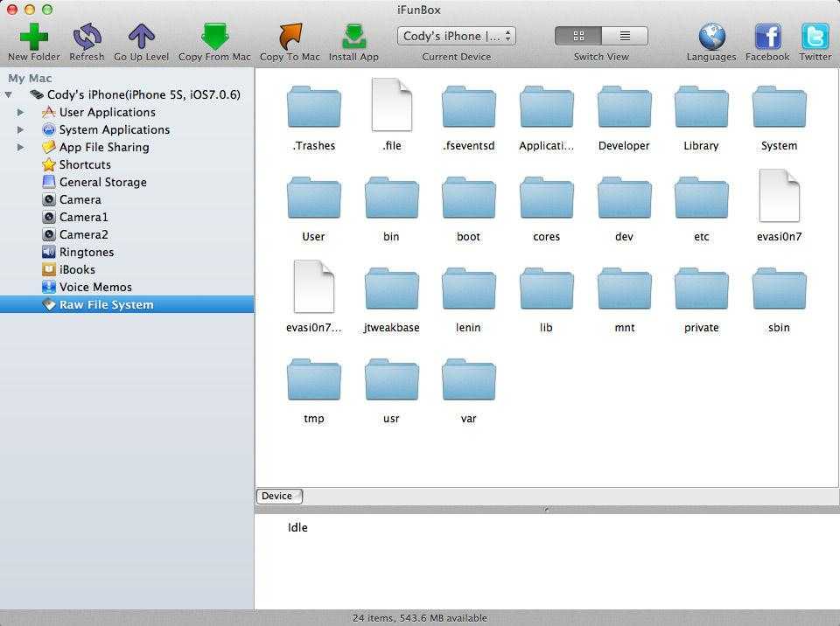Click the green zoom window button
This screenshot has height=626, width=840.
tap(47, 9)
